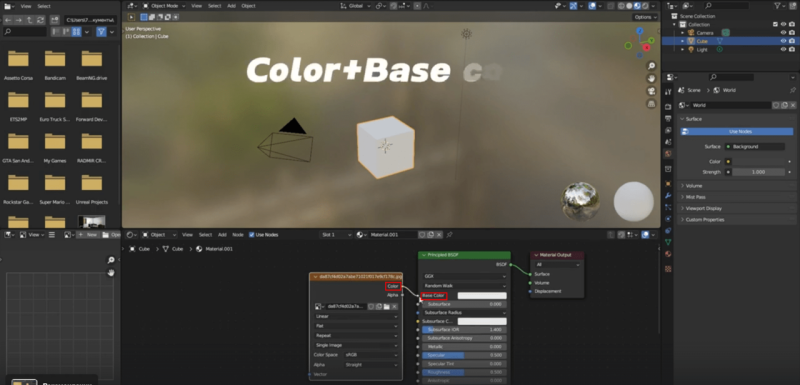Viewport: 800px width, 385px height.
Task: Open the node editor Node menu
Action: (238, 235)
